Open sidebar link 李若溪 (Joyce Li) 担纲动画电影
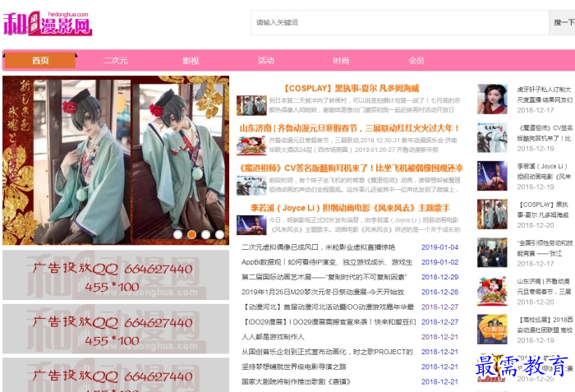 545,171
